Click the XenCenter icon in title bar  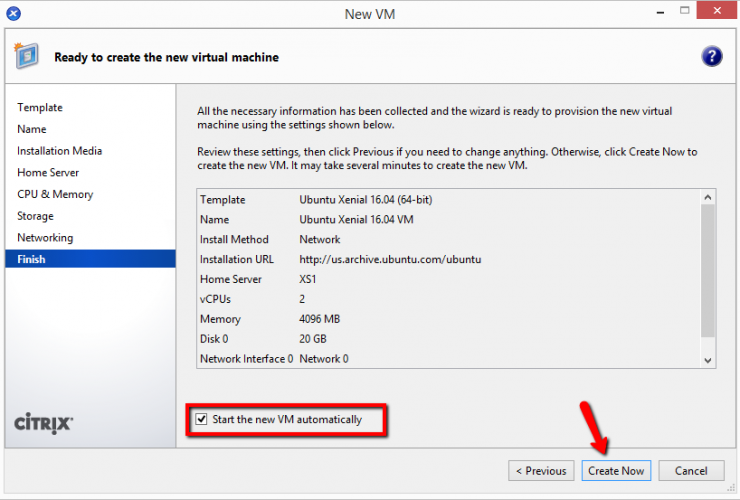14,14
